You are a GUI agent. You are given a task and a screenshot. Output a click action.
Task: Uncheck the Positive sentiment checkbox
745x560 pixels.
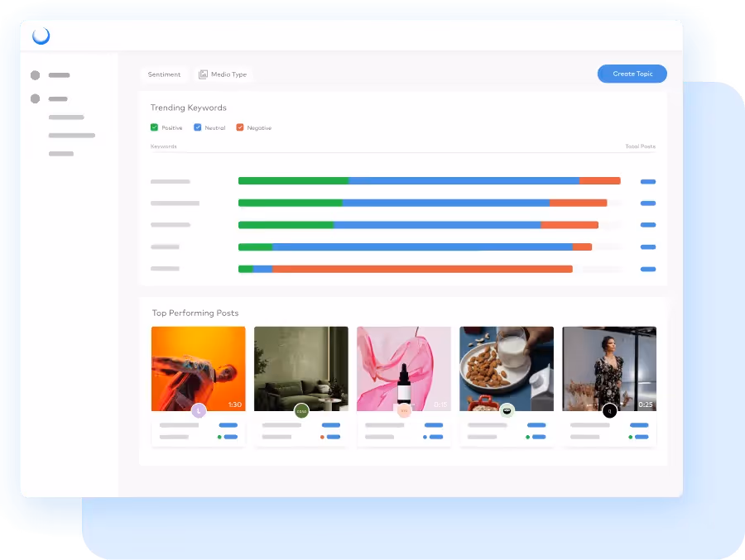(152, 127)
